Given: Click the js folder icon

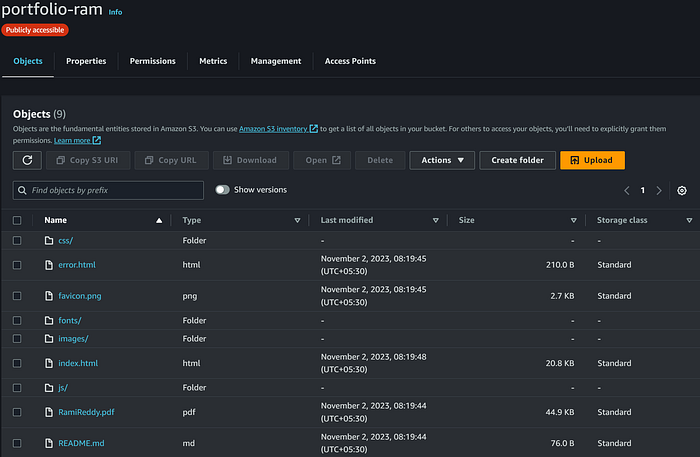Looking at the screenshot, I should tap(49, 388).
